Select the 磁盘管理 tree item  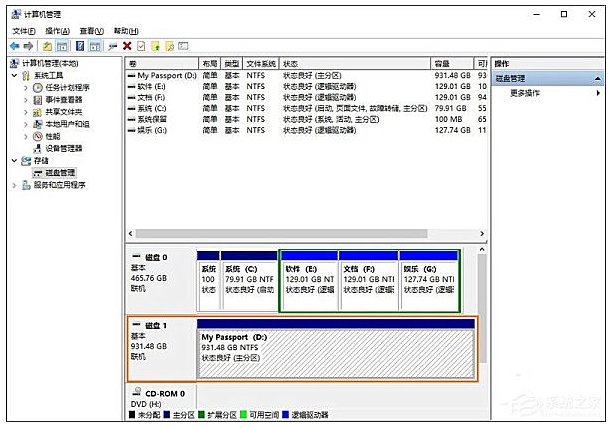54,172
